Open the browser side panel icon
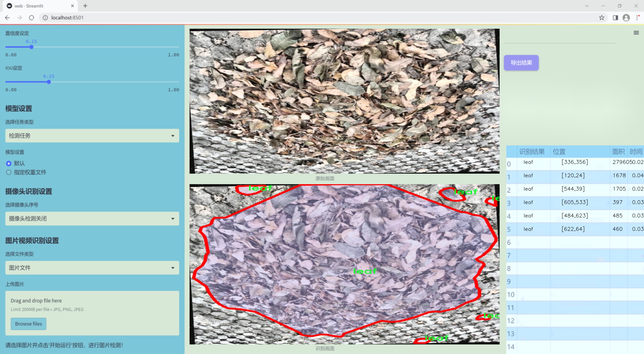The image size is (644, 354). 615,18
